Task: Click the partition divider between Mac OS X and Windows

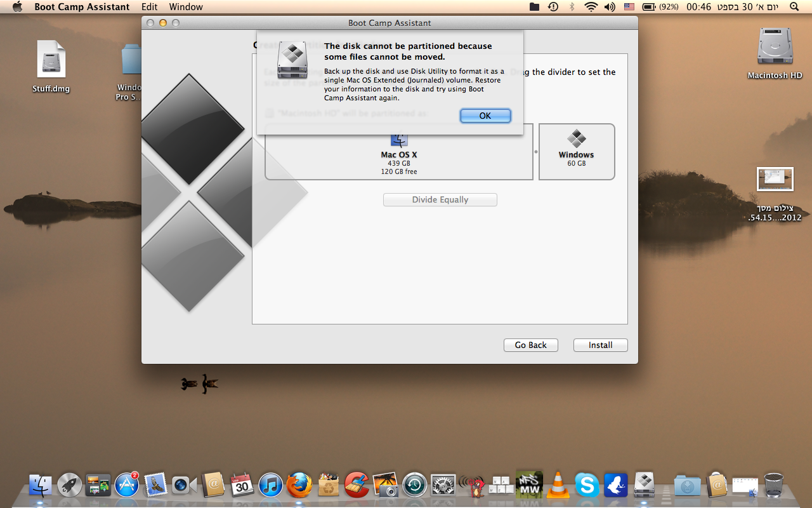Action: [x=536, y=152]
